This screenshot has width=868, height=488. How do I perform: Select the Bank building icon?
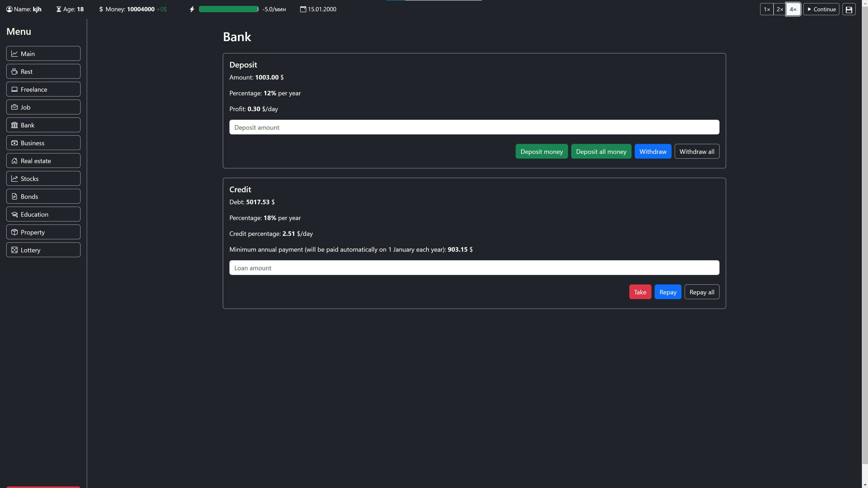14,125
